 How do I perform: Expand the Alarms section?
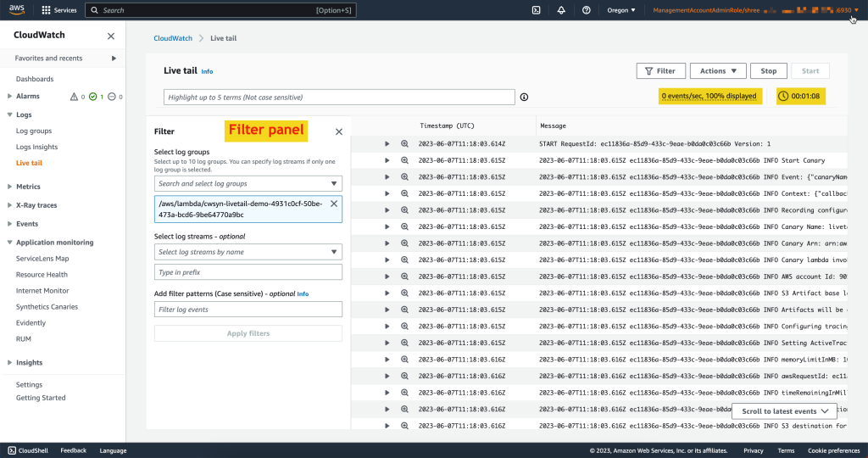[x=9, y=97]
